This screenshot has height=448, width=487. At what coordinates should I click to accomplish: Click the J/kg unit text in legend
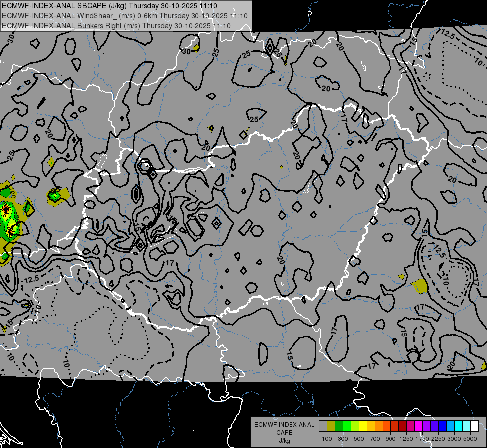284,440
